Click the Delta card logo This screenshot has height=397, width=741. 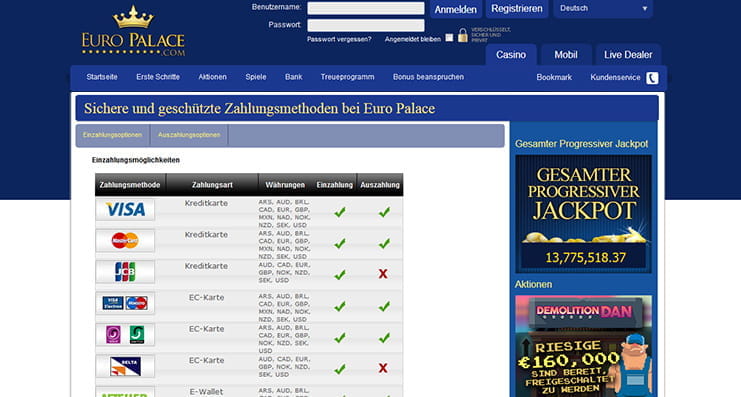click(x=125, y=366)
